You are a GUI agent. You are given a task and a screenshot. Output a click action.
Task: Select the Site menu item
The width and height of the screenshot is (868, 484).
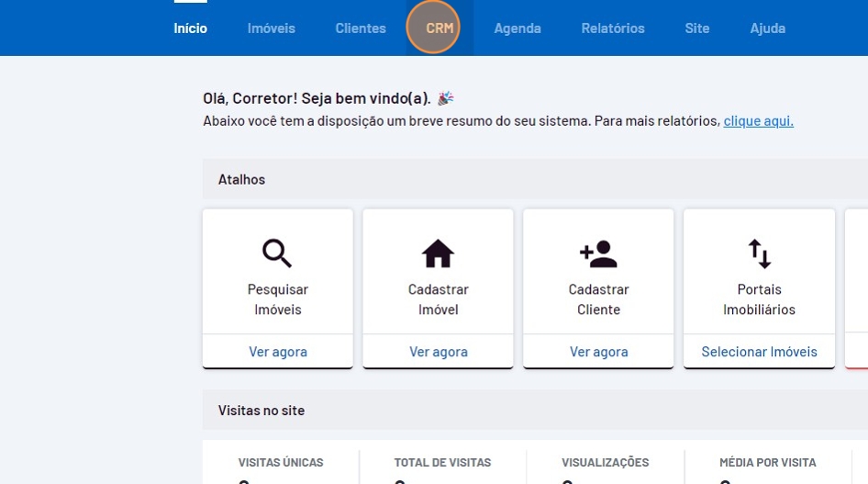point(697,28)
